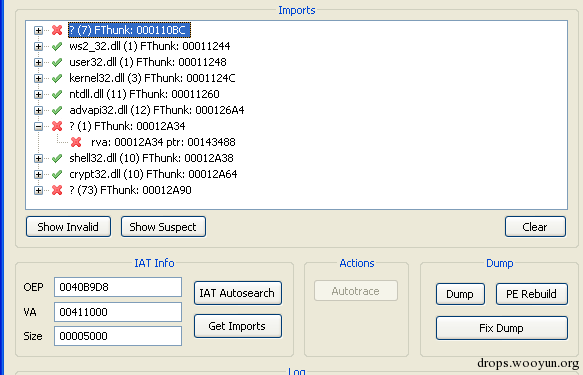The image size is (583, 375).
Task: Expand the shell32.dll import node
Action: (38, 158)
